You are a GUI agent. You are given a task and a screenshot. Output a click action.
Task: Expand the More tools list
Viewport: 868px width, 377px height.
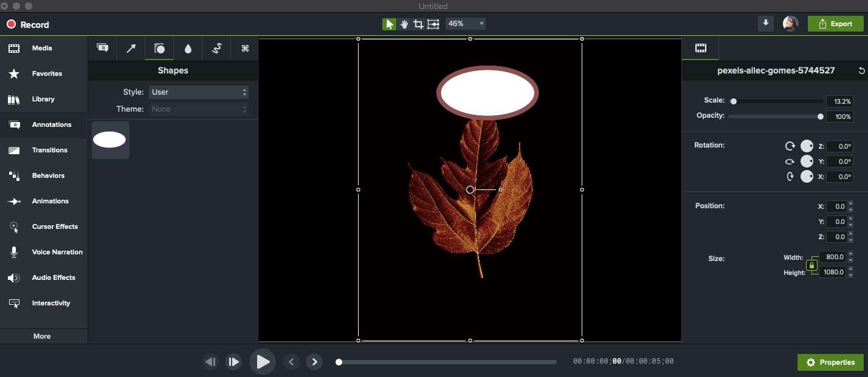pyautogui.click(x=42, y=336)
